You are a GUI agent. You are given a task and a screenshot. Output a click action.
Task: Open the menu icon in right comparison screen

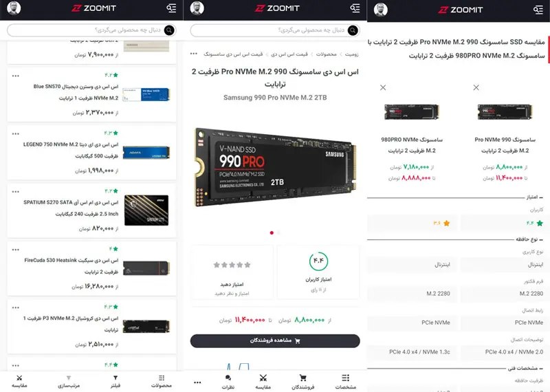click(538, 10)
